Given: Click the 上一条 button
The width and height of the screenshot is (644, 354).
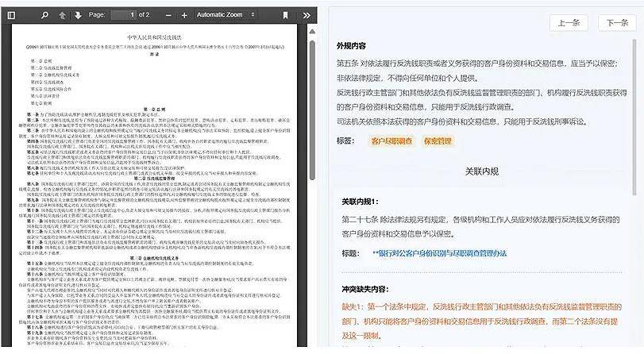Looking at the screenshot, I should [569, 22].
